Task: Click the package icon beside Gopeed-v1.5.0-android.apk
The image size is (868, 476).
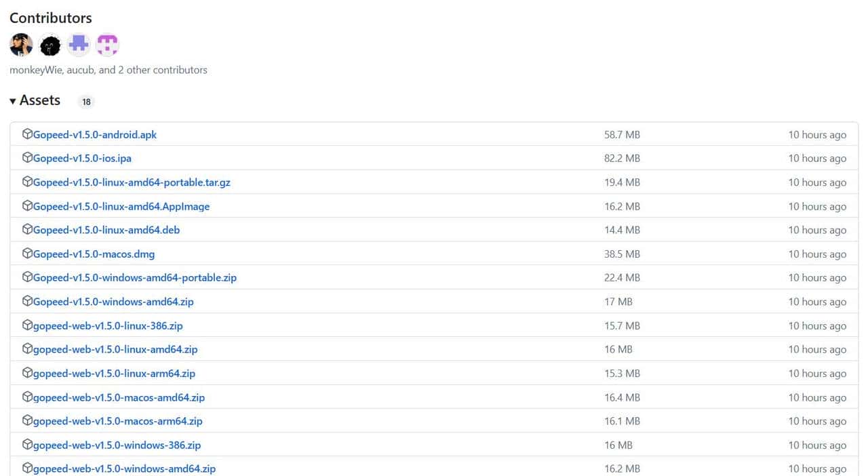Action: [x=27, y=134]
